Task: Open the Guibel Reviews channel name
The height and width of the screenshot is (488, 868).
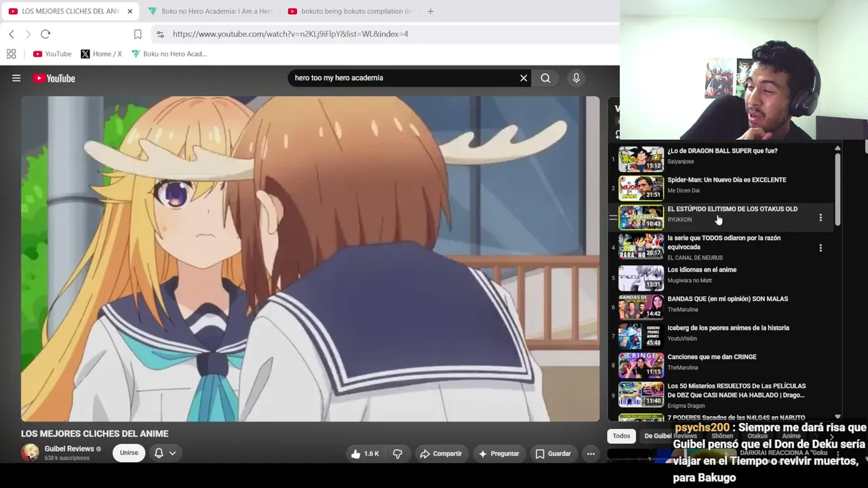Action: tap(69, 449)
